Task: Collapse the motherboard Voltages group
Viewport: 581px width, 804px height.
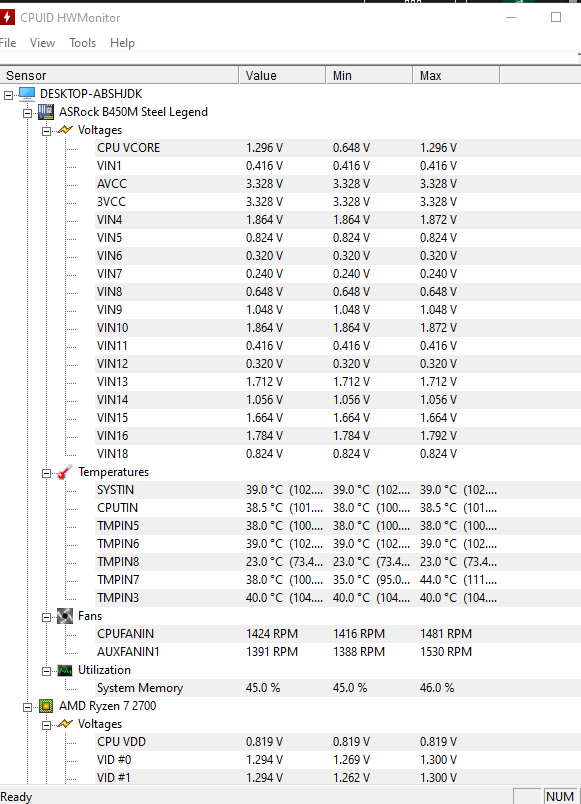Action: click(46, 131)
